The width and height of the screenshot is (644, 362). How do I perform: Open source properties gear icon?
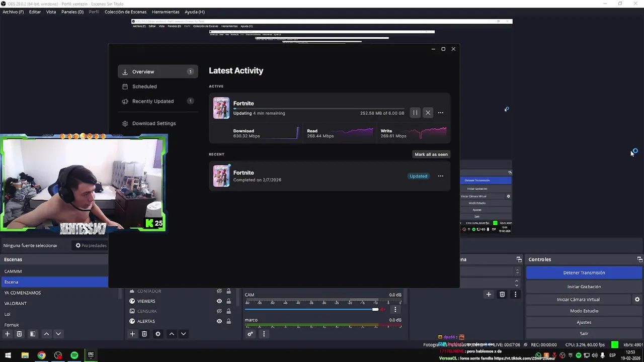[158, 334]
